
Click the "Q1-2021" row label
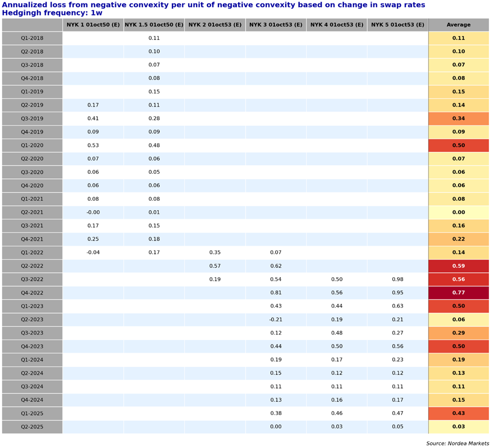click(x=32, y=199)
